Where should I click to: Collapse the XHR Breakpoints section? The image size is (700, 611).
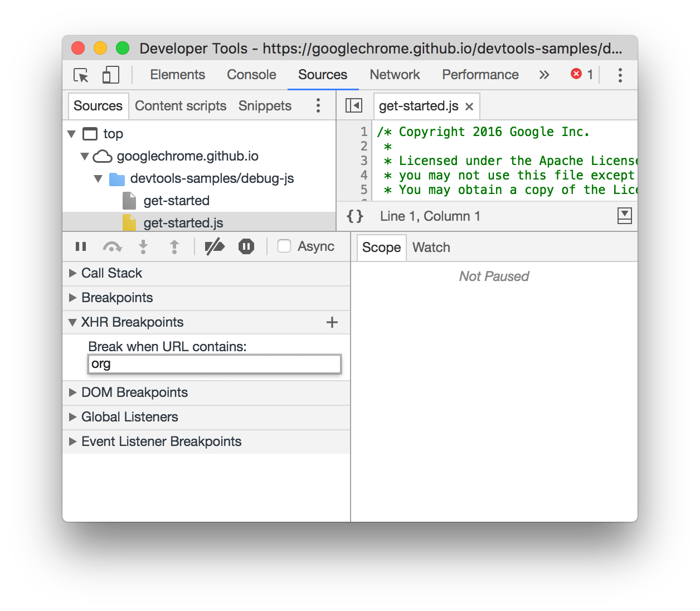click(x=73, y=322)
